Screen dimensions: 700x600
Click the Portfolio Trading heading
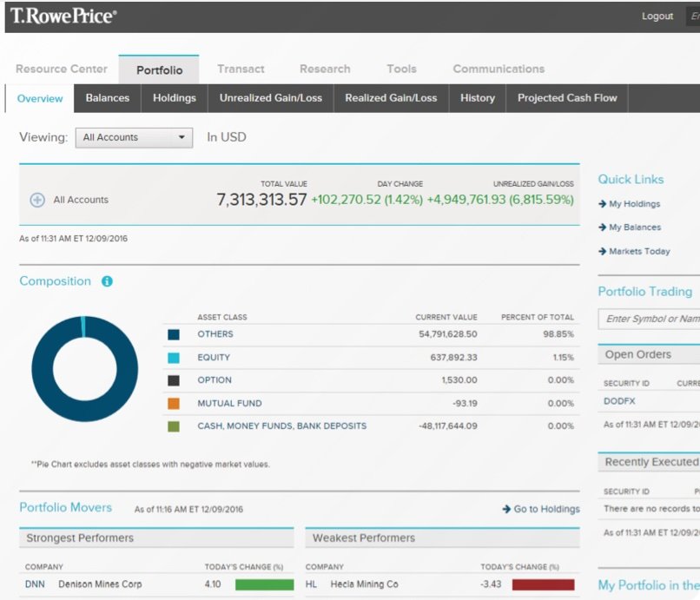tap(645, 292)
